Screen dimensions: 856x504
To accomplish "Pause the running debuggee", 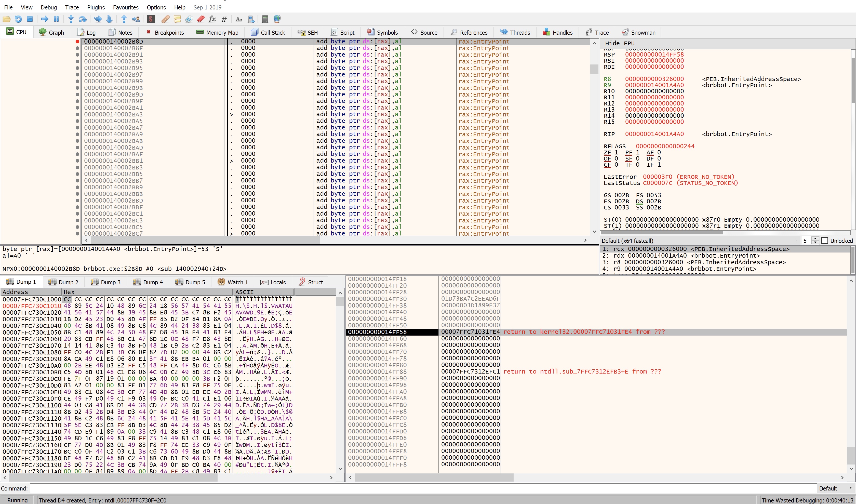I will pos(56,19).
